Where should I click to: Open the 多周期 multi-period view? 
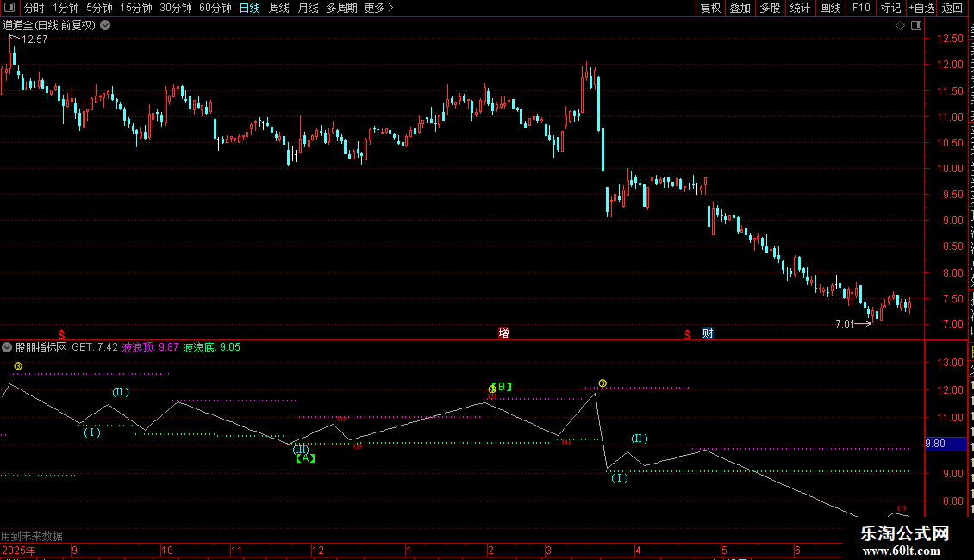coord(341,8)
